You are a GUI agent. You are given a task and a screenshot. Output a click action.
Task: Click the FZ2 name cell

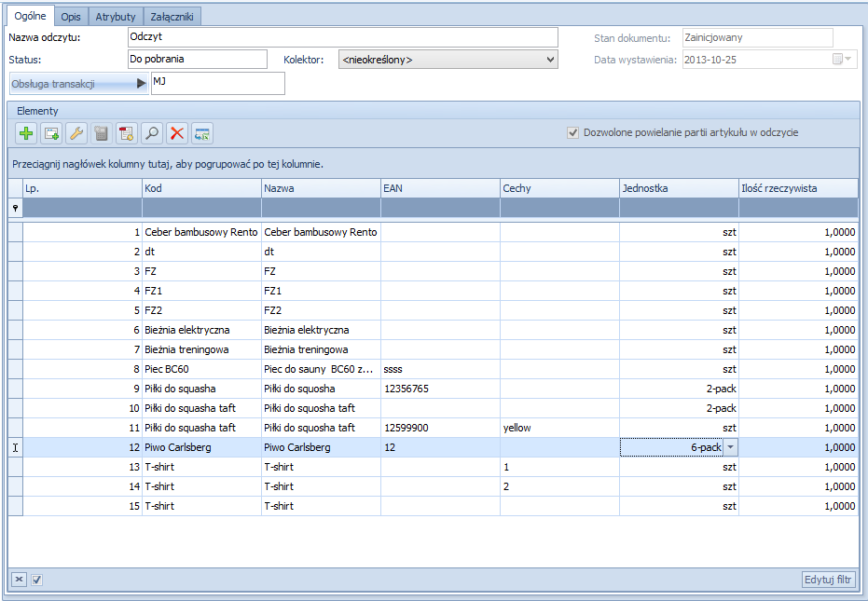point(321,310)
